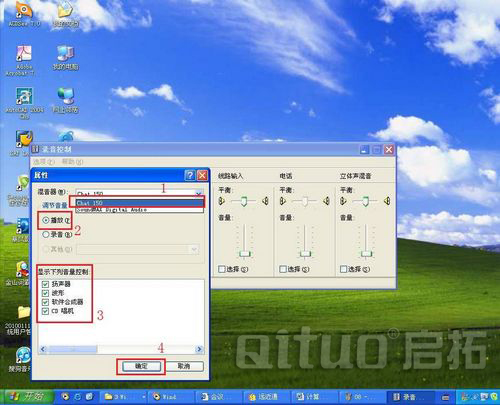This screenshot has height=405, width=500.
Task: Switch to the 录音 taskbar button
Action: 411,397
